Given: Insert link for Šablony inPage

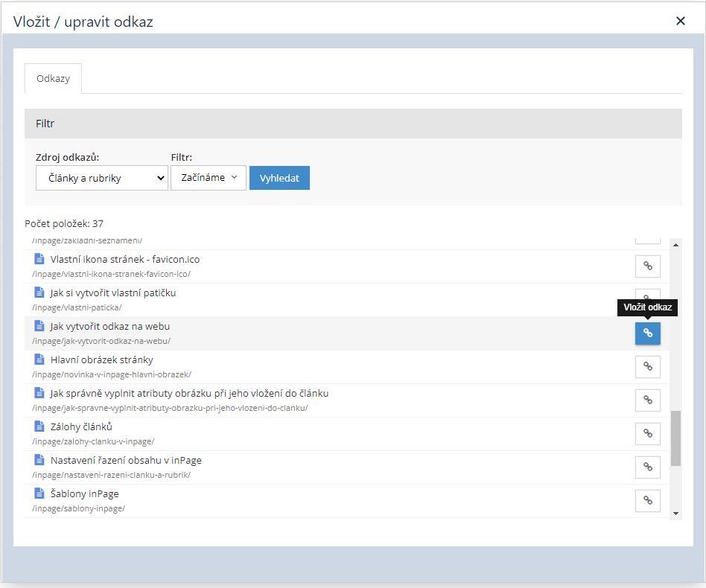Looking at the screenshot, I should [647, 501].
